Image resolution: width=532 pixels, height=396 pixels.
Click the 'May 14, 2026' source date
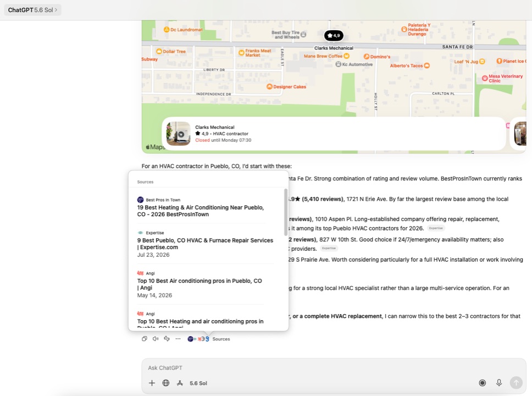pyautogui.click(x=154, y=295)
